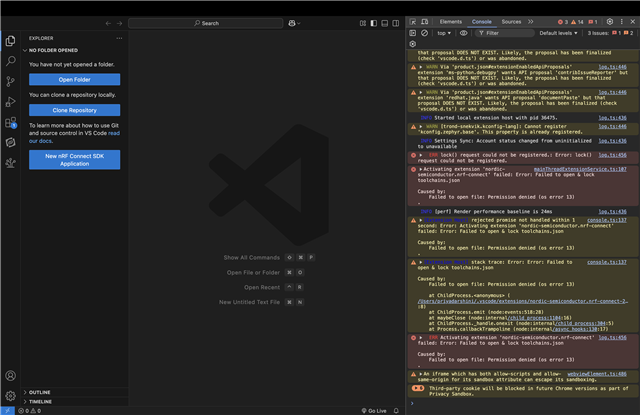640x415 pixels.
Task: Open the Default levels dropdown
Action: coord(558,33)
